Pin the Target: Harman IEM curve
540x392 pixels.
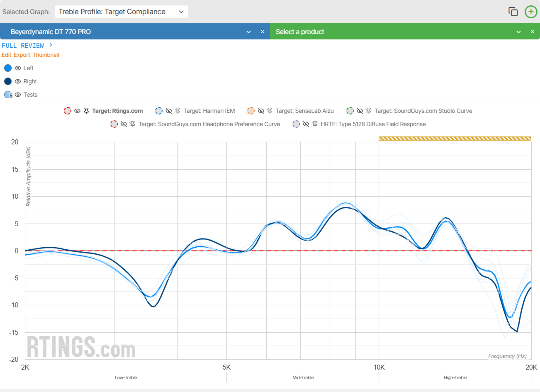[178, 111]
